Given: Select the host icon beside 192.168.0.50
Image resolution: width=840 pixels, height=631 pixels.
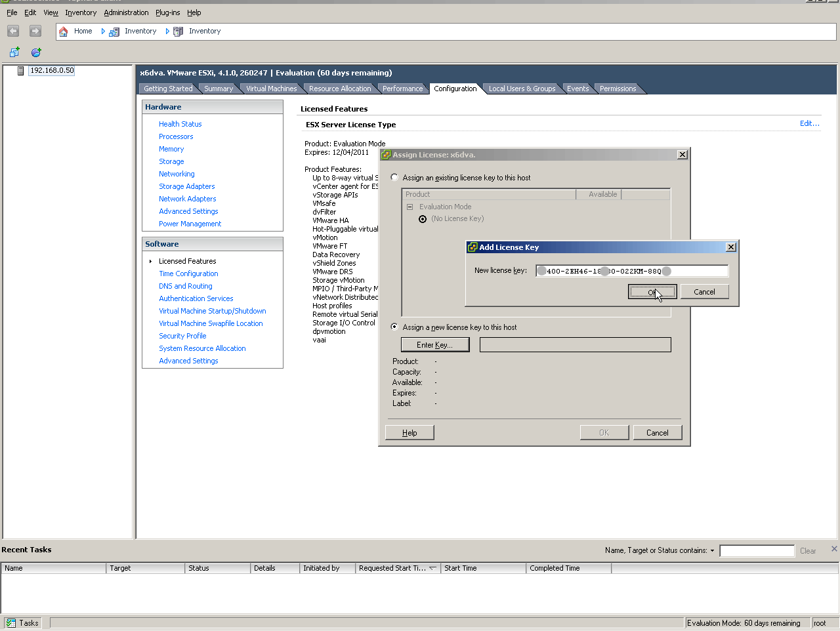Looking at the screenshot, I should pos(20,71).
